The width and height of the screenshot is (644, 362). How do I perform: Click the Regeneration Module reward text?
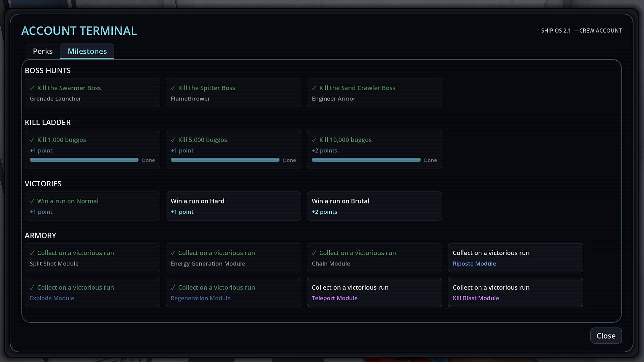(201, 298)
